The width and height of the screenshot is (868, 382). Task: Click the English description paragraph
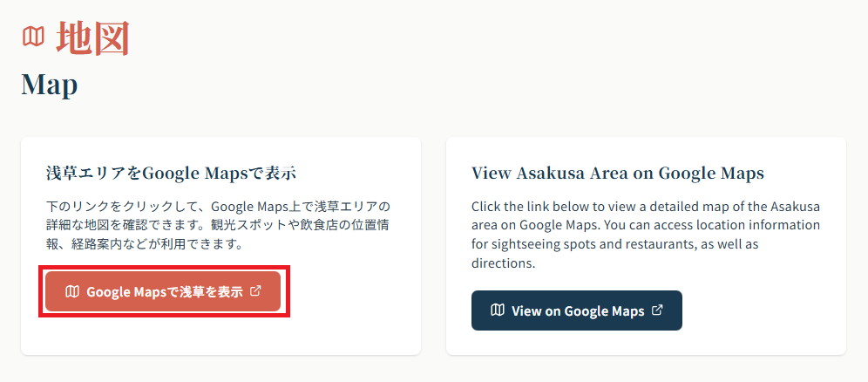pyautogui.click(x=645, y=235)
